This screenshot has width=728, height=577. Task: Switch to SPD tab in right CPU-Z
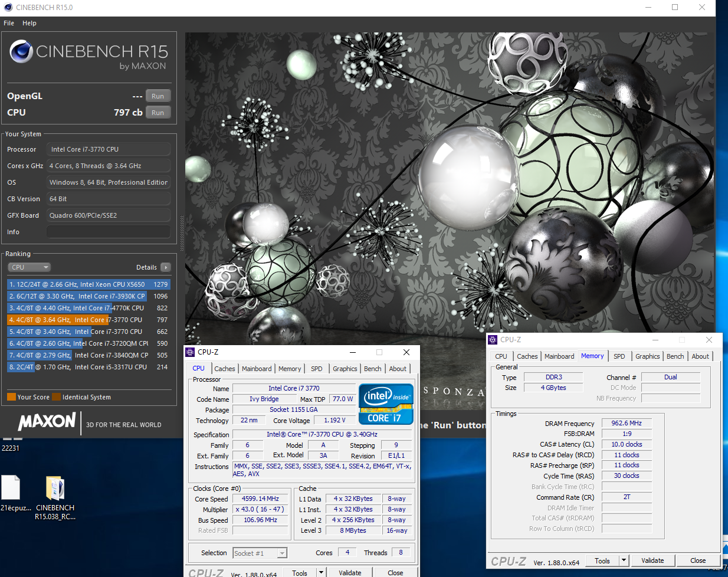619,356
